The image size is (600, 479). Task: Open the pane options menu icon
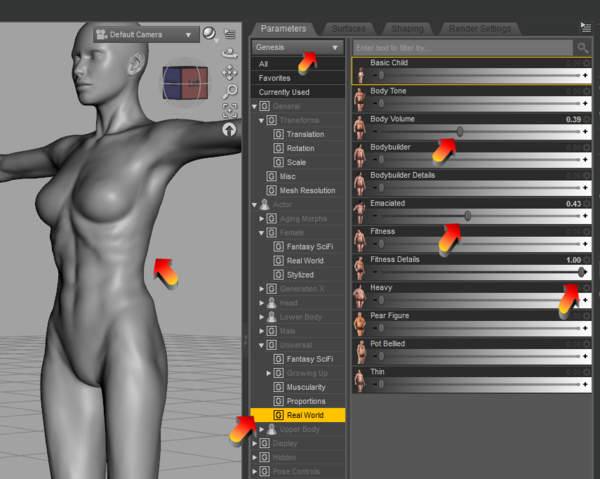585,28
